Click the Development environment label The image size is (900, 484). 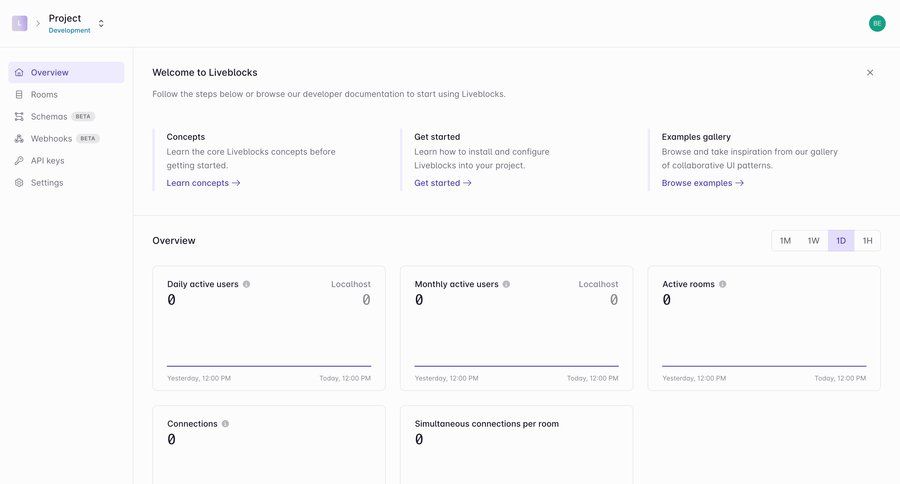tap(69, 30)
